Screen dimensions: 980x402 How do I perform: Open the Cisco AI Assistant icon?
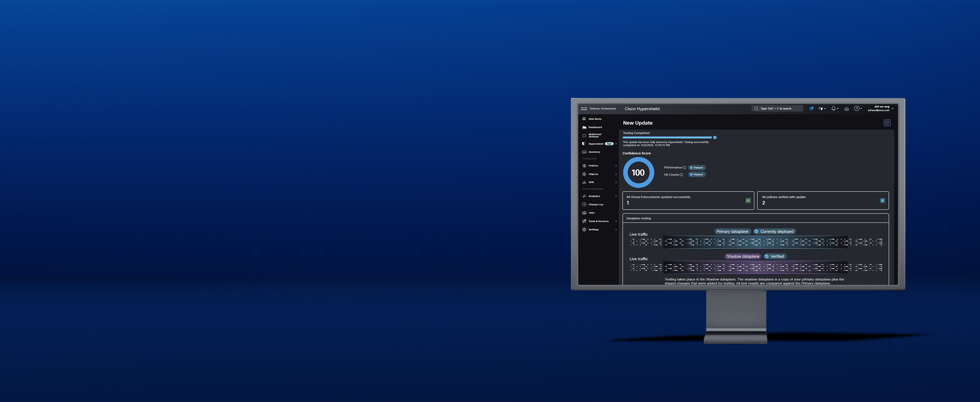[x=812, y=108]
